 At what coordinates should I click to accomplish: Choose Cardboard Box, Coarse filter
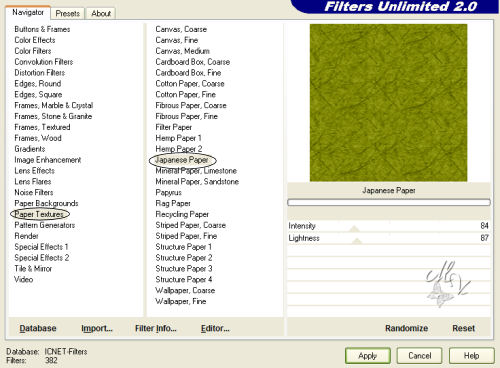(193, 62)
